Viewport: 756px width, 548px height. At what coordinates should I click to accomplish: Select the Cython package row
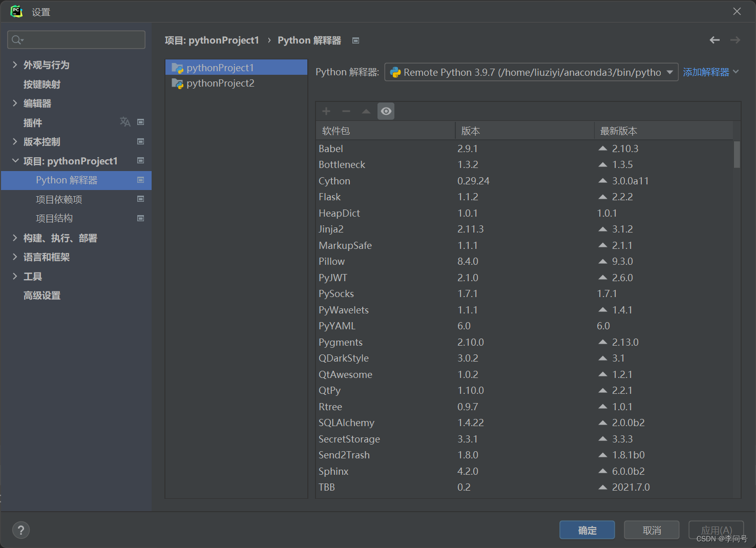[x=524, y=181]
